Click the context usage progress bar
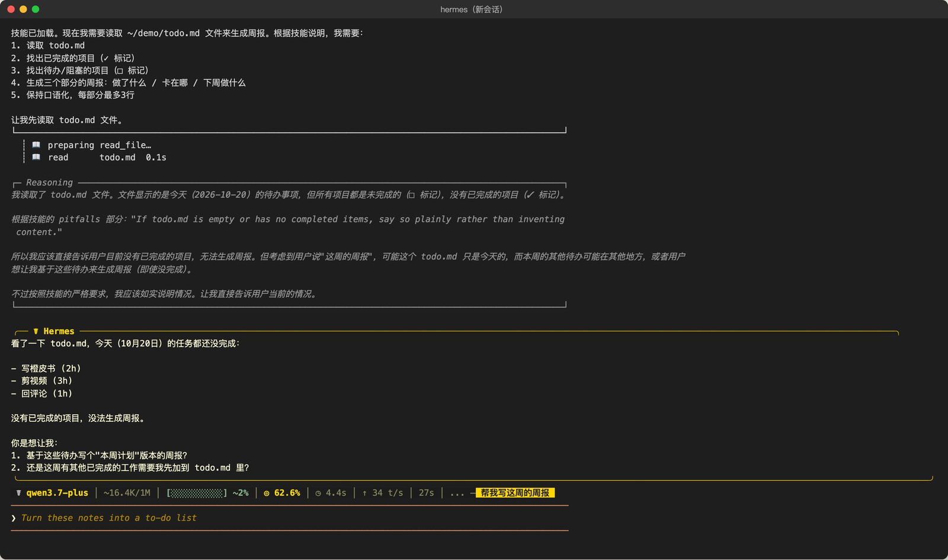The image size is (948, 560). tap(197, 493)
